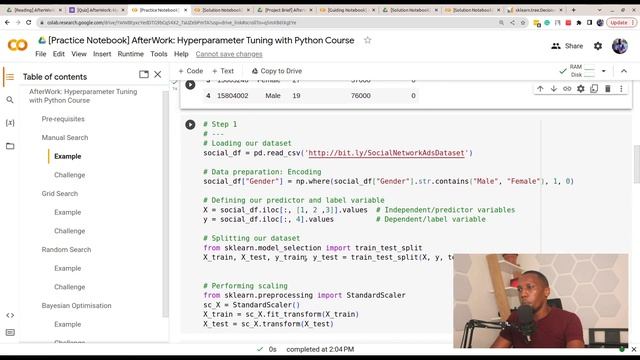Go to Random Search section in contents
Viewport: 640px width, 360px height.
(66, 250)
